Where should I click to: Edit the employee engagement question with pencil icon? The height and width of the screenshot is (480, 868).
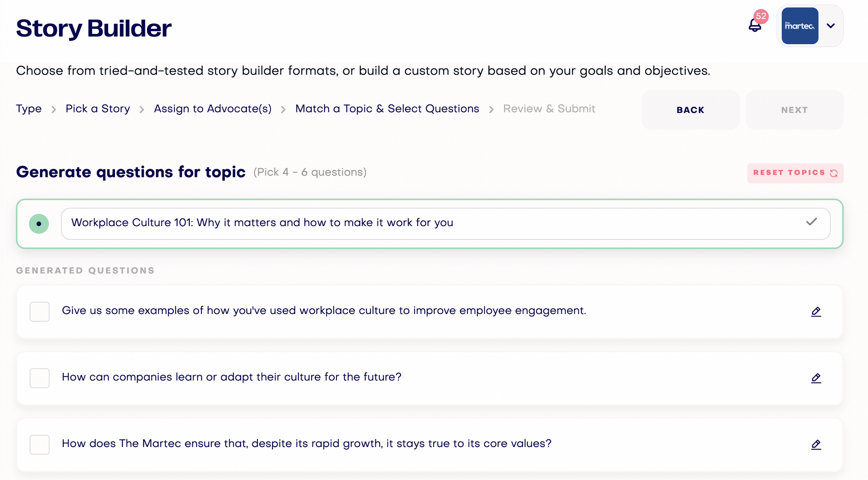[816, 312]
